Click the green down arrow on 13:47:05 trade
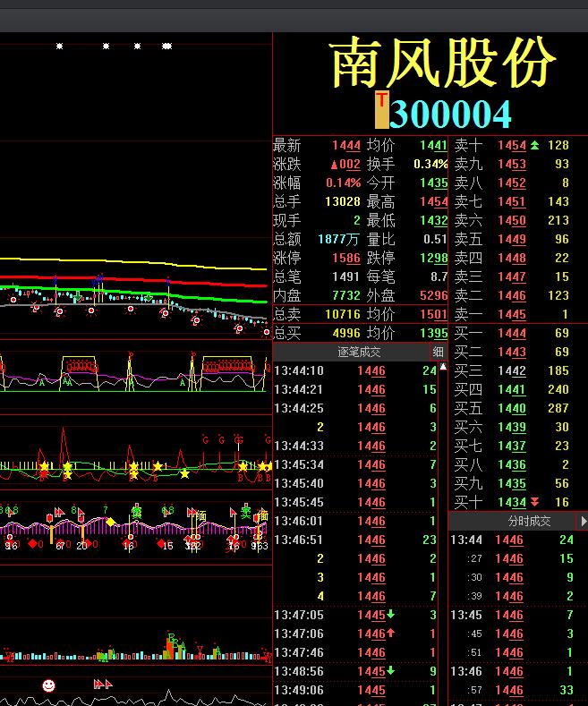Image resolution: width=588 pixels, height=706 pixels. (390, 614)
